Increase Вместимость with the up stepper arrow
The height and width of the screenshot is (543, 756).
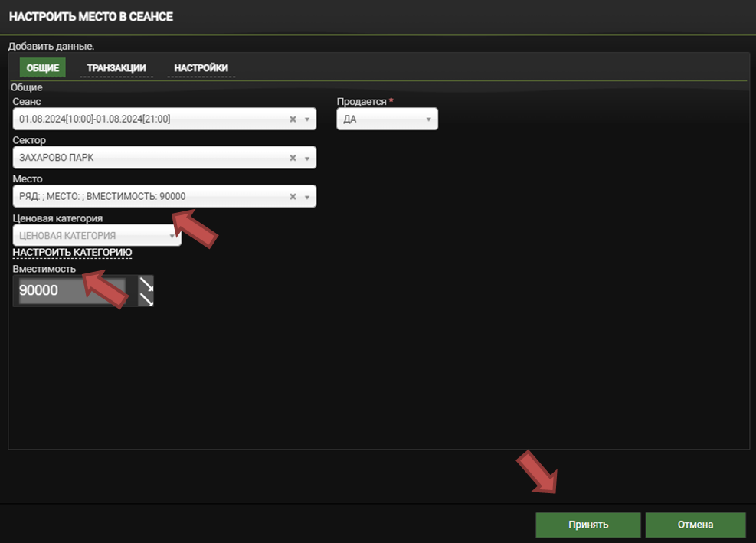[146, 284]
